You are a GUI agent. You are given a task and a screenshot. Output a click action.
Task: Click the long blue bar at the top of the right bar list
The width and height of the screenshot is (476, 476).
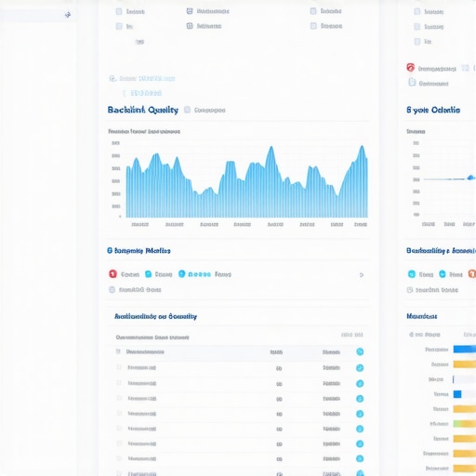click(465, 350)
